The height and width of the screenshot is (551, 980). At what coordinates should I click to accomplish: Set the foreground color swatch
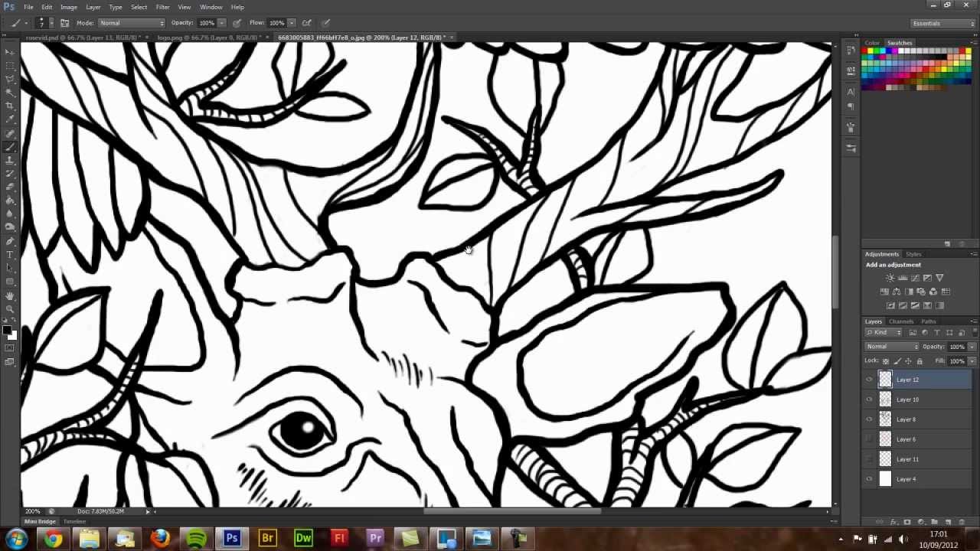(x=8, y=330)
